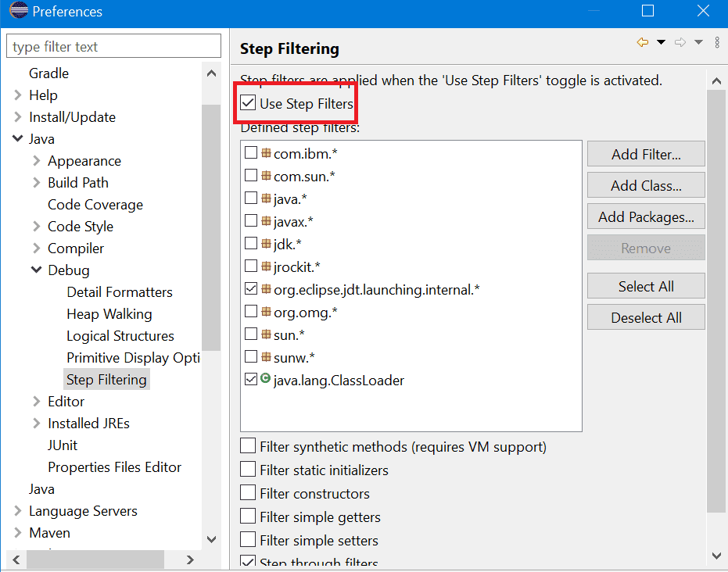This screenshot has width=728, height=572.
Task: Collapse the Debug tree node
Action: [37, 270]
